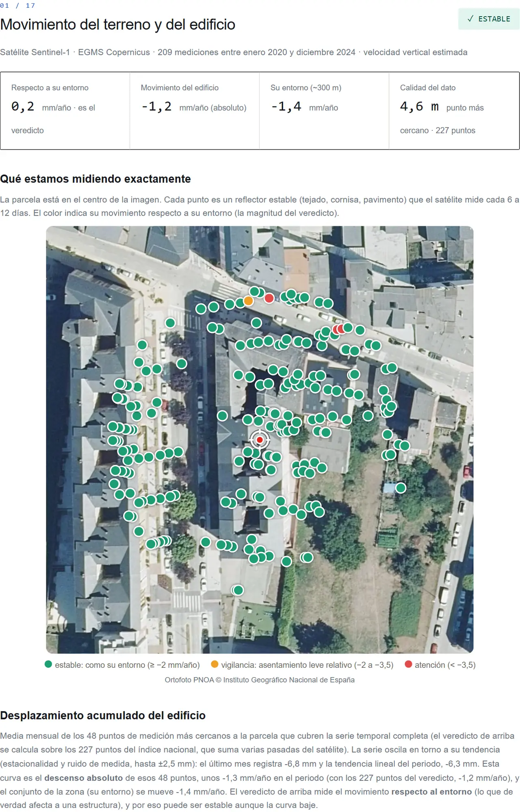Click the 'Desplazamiento acumulado del edificio' heading
The height and width of the screenshot is (812, 520).
[103, 715]
